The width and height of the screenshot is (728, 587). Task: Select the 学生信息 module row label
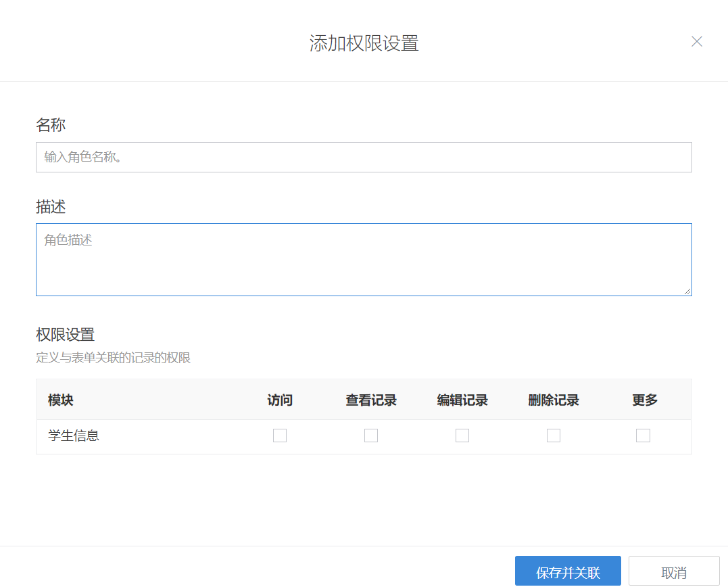point(74,436)
